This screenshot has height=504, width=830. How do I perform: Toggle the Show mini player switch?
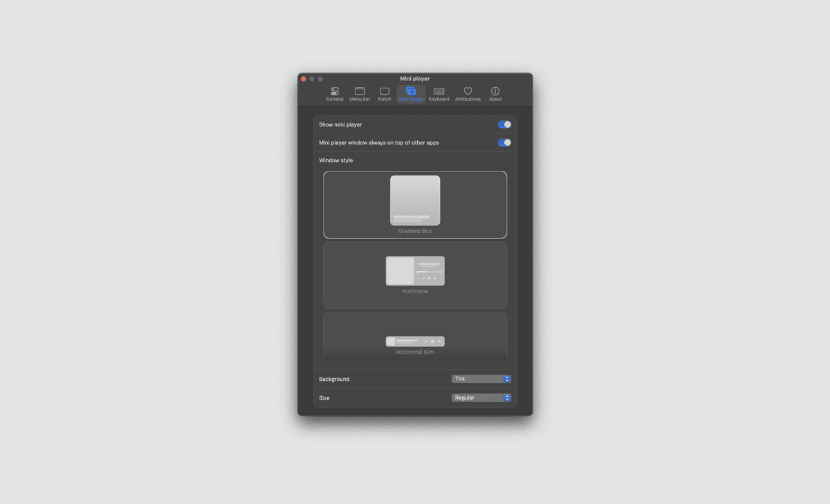coord(504,124)
